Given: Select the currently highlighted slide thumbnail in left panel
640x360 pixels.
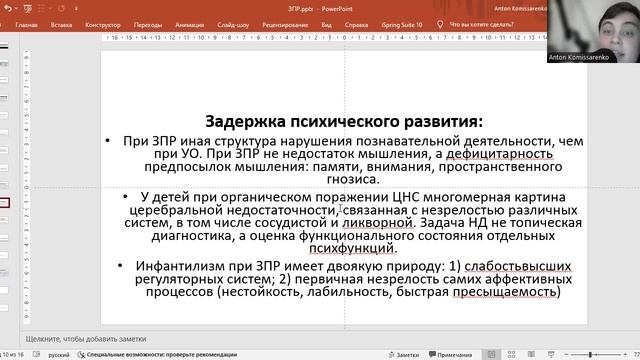Looking at the screenshot, I should [x=4, y=202].
